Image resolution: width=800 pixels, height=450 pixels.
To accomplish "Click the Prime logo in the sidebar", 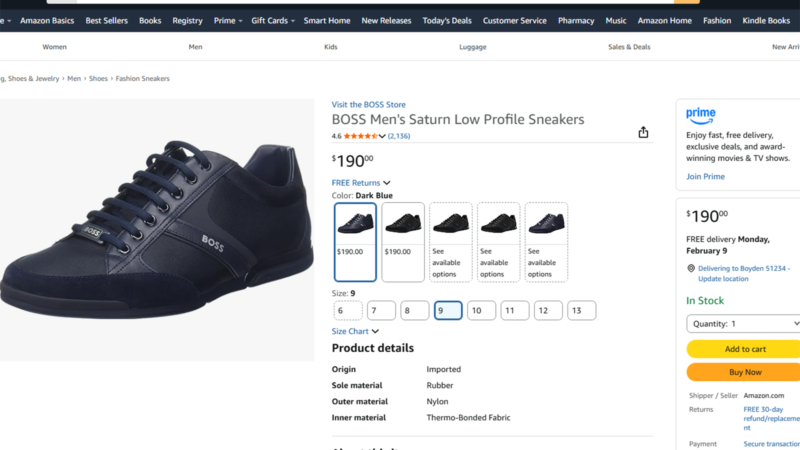I will [x=701, y=116].
